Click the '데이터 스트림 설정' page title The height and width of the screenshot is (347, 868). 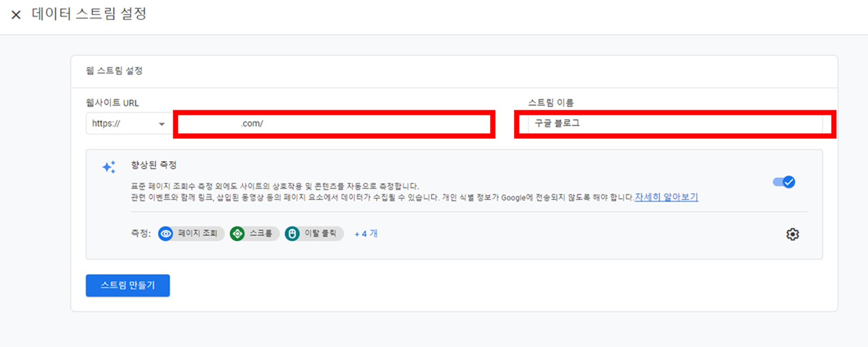90,14
